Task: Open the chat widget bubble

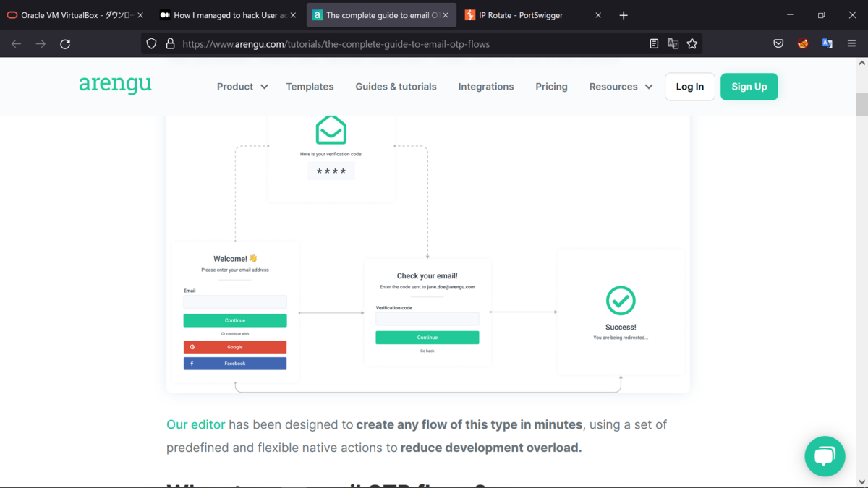Action: click(825, 456)
